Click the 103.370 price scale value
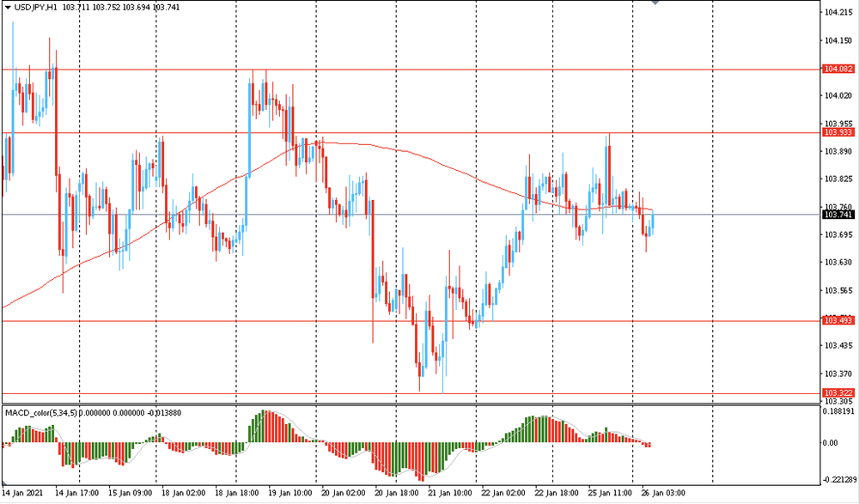 838,373
